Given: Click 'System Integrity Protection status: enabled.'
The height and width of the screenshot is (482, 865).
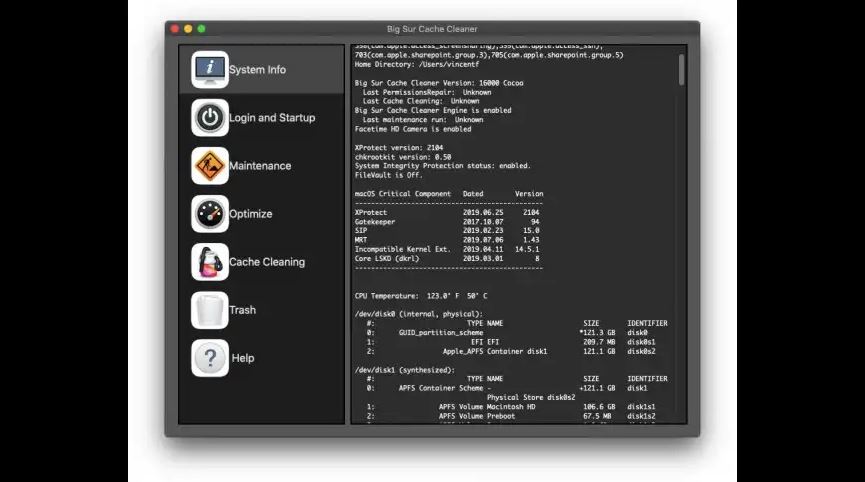Looking at the screenshot, I should 442,165.
